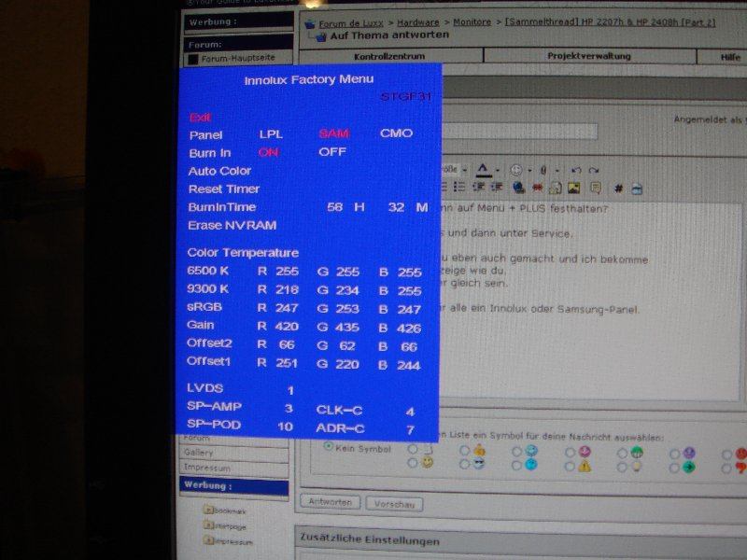
Task: Select the LVDS entry in factory menu
Action: coord(204,388)
